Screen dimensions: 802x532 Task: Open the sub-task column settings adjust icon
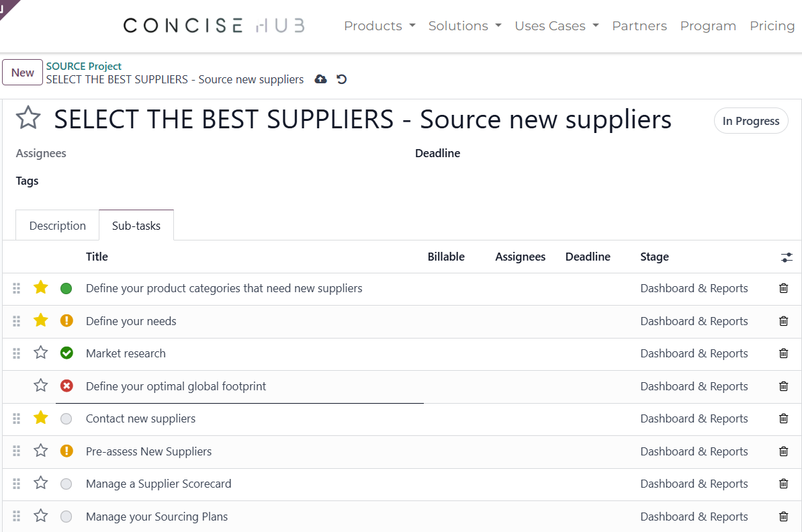tap(787, 257)
